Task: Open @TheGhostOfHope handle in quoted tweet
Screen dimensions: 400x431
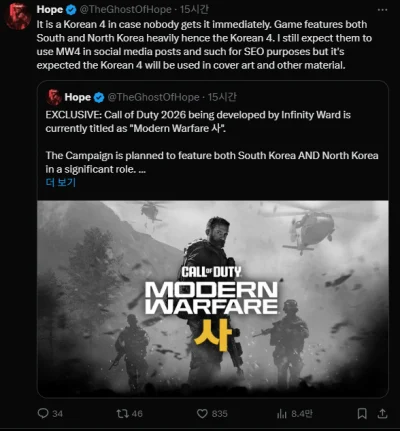Action: click(x=153, y=97)
